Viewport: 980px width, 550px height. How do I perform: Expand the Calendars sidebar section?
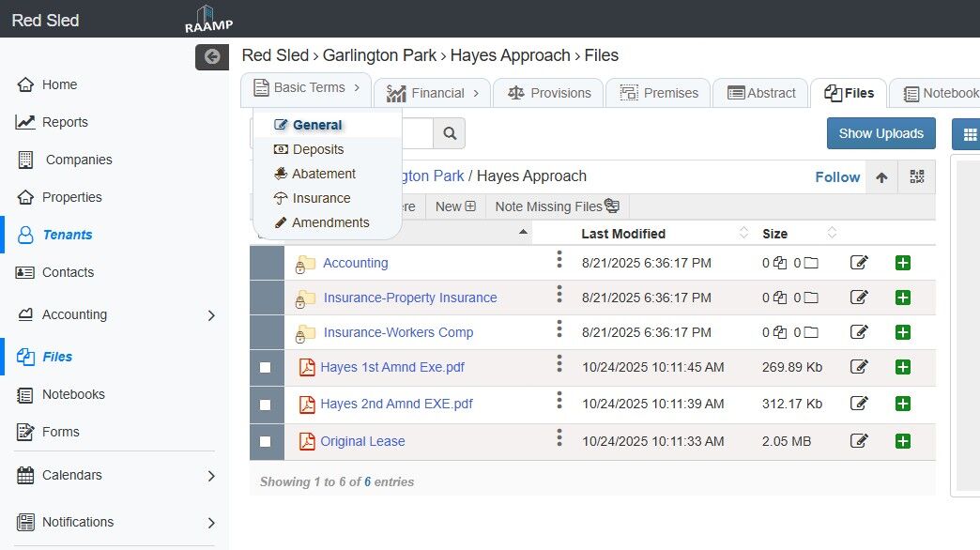coord(211,476)
